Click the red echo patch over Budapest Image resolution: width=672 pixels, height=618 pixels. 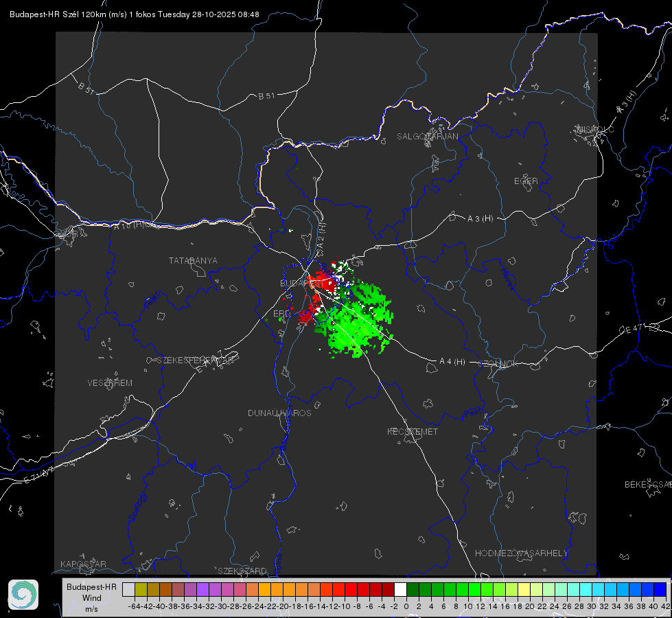pos(324,281)
